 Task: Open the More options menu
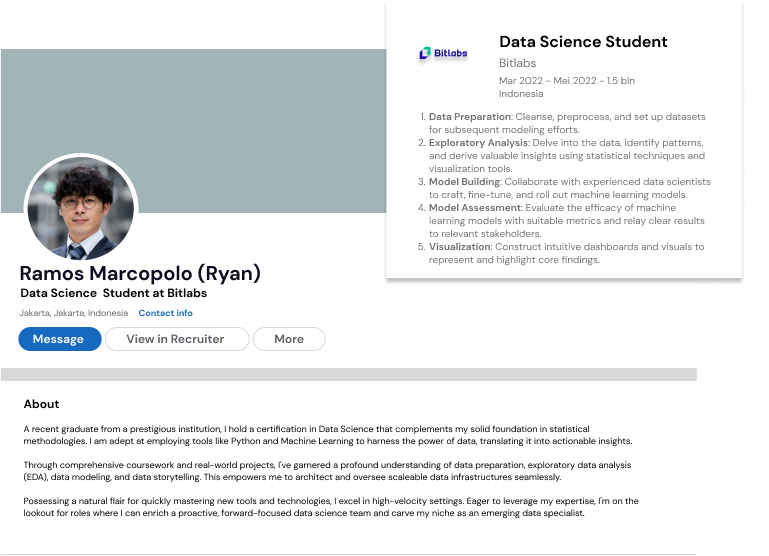click(x=288, y=339)
